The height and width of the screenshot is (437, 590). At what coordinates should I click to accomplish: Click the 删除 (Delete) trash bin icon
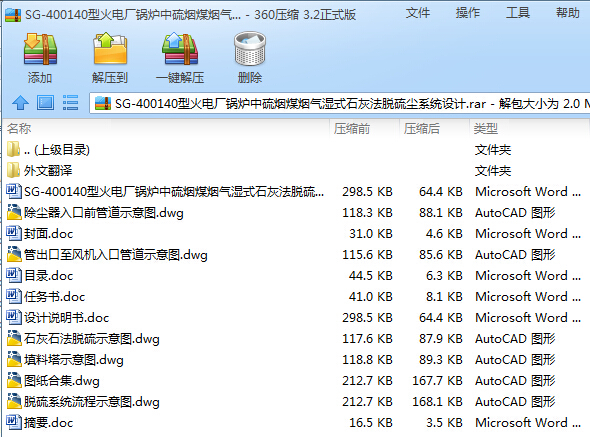click(250, 49)
